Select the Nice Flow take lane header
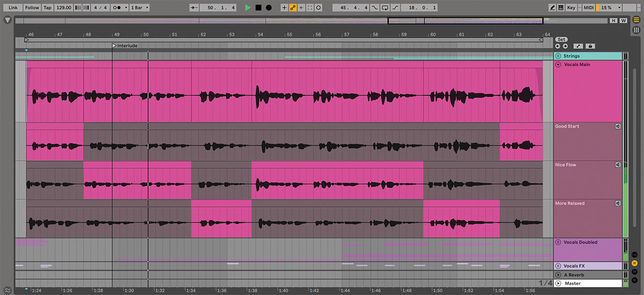This screenshot has width=644, height=295. tap(588, 181)
